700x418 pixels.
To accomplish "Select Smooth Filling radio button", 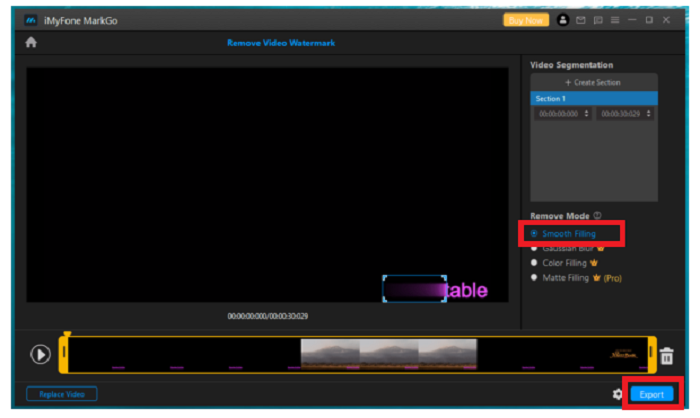I will click(534, 234).
